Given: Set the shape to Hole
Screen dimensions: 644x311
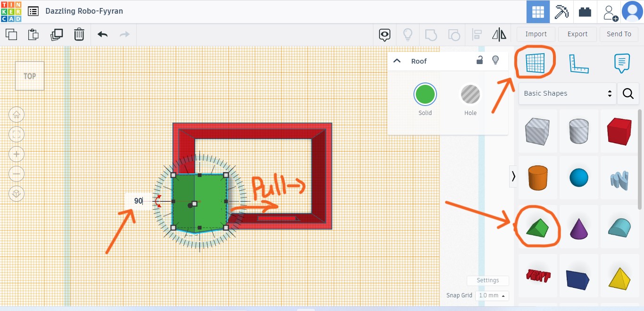Looking at the screenshot, I should (471, 94).
